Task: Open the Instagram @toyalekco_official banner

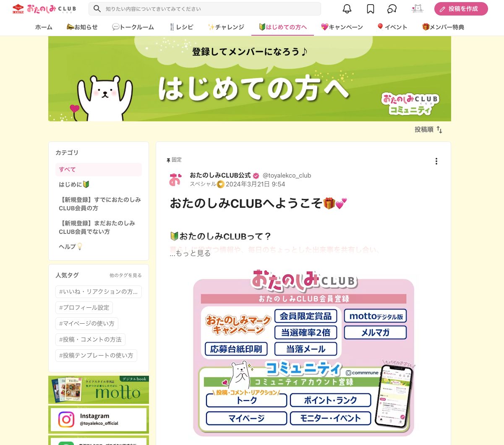Action: tap(99, 419)
